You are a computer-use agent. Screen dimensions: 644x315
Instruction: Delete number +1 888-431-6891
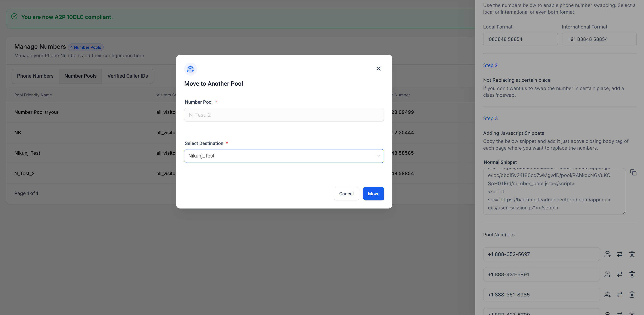[632, 274]
